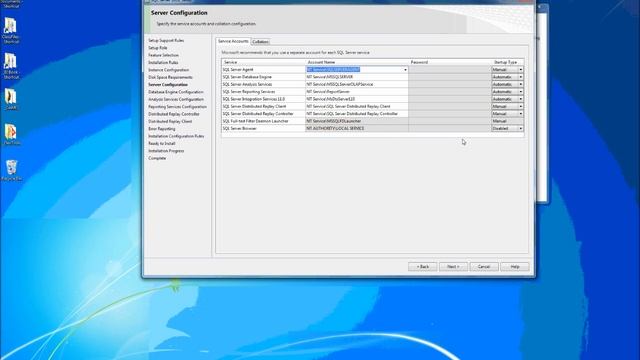The height and width of the screenshot is (360, 640).
Task: Select the 'SQL Server Browser' service label
Action: pos(240,129)
